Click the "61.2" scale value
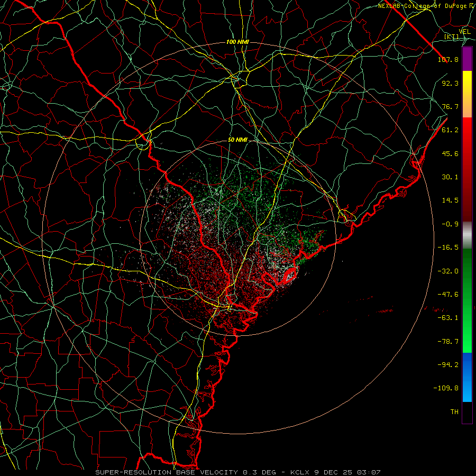The image size is (476, 476). tap(450, 130)
